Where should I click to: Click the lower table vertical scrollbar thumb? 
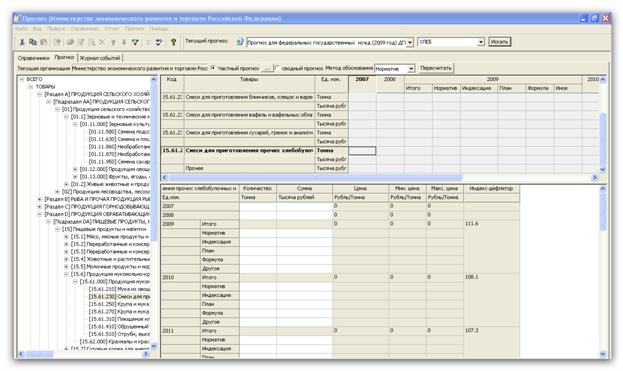click(603, 211)
